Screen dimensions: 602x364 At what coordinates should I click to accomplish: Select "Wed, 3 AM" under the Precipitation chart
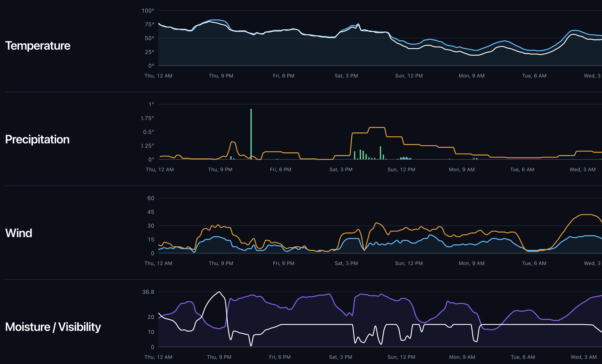(x=583, y=169)
